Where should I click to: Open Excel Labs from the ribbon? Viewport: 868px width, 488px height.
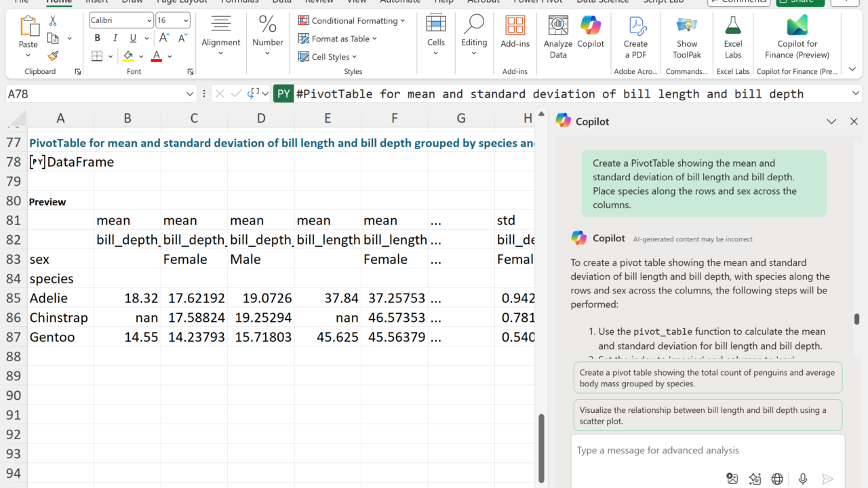[x=733, y=38]
